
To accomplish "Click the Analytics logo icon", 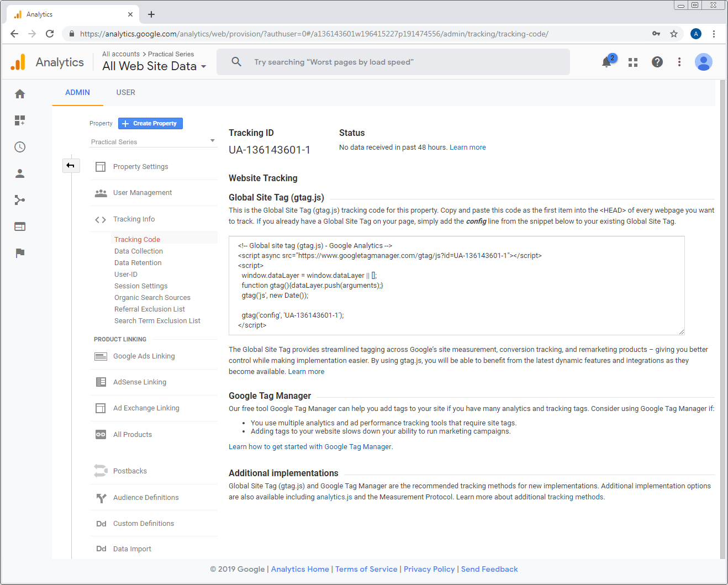I will coord(18,62).
